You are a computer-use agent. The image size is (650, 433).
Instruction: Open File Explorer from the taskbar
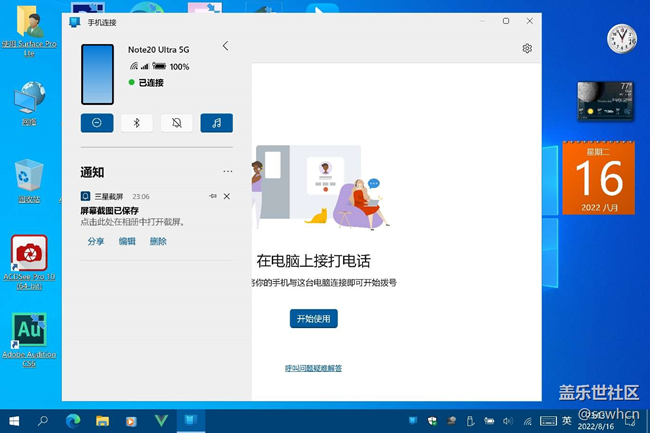102,420
